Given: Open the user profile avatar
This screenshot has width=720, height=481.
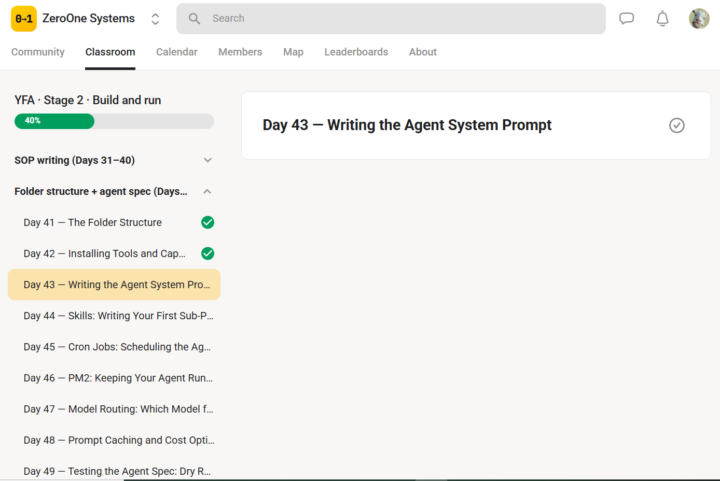Looking at the screenshot, I should coord(699,18).
